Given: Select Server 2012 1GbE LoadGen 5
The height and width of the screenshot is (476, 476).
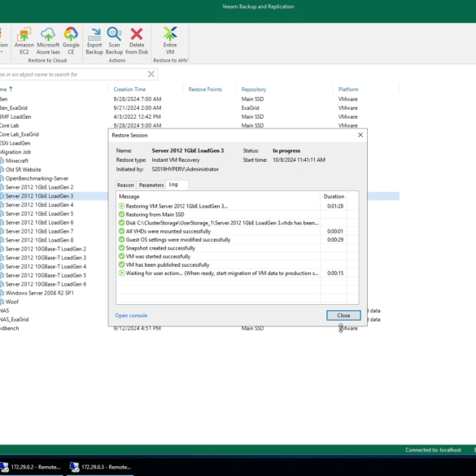Looking at the screenshot, I should (40, 214).
